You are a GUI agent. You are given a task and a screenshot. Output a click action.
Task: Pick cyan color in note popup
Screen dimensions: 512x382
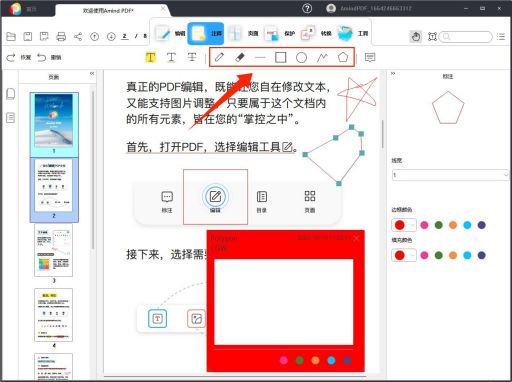331,360
